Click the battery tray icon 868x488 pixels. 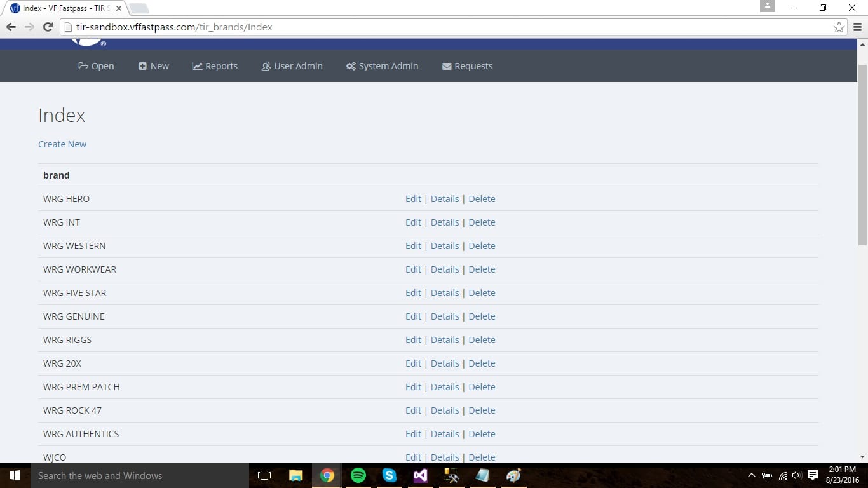768,475
